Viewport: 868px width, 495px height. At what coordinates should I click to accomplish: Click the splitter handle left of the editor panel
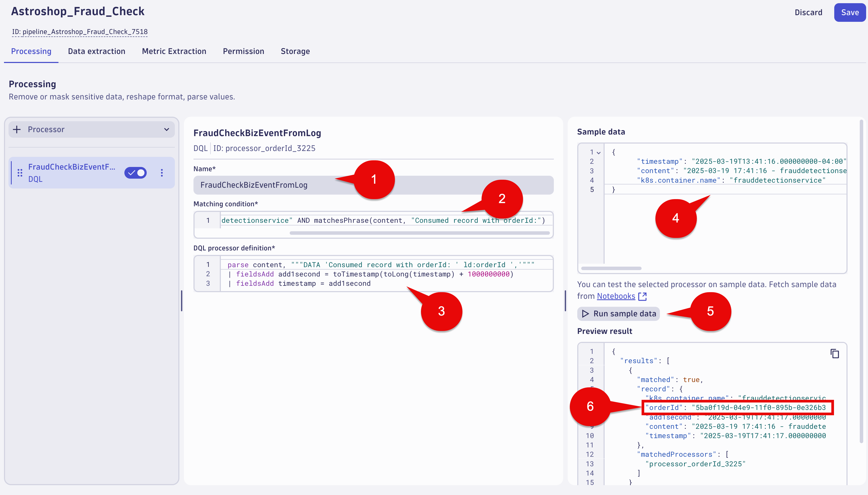[x=182, y=300]
